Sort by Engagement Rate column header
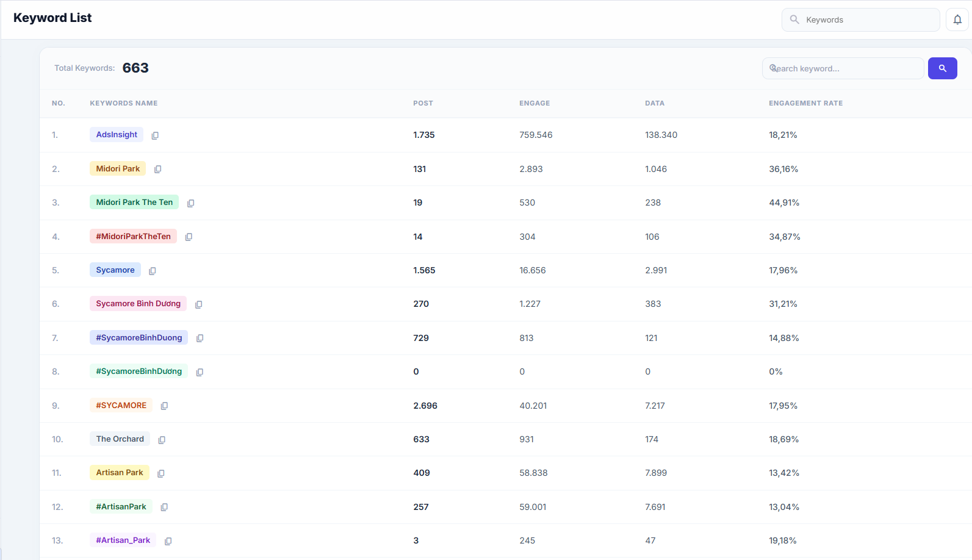Viewport: 972px width, 560px height. tap(805, 103)
